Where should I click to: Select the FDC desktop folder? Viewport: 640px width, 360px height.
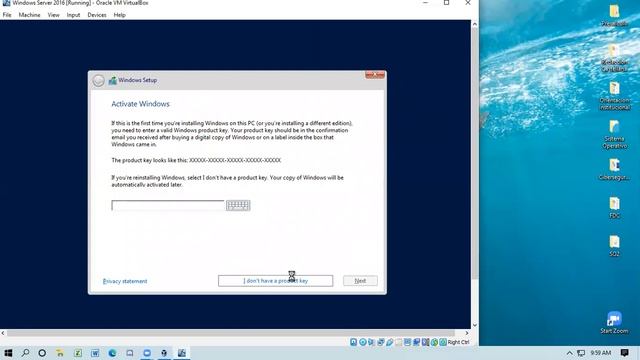614,208
